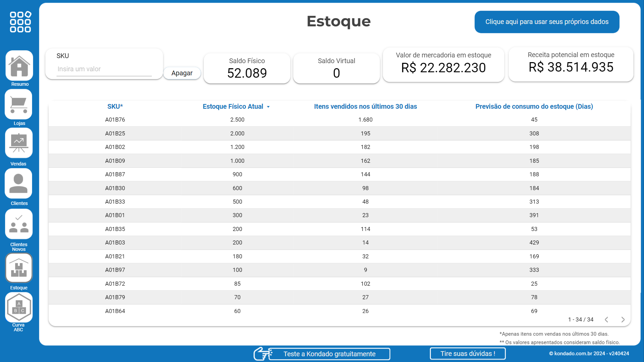Click 'Clique aqui para usar seus próprios dados'
The height and width of the screenshot is (362, 644).
[x=547, y=22]
